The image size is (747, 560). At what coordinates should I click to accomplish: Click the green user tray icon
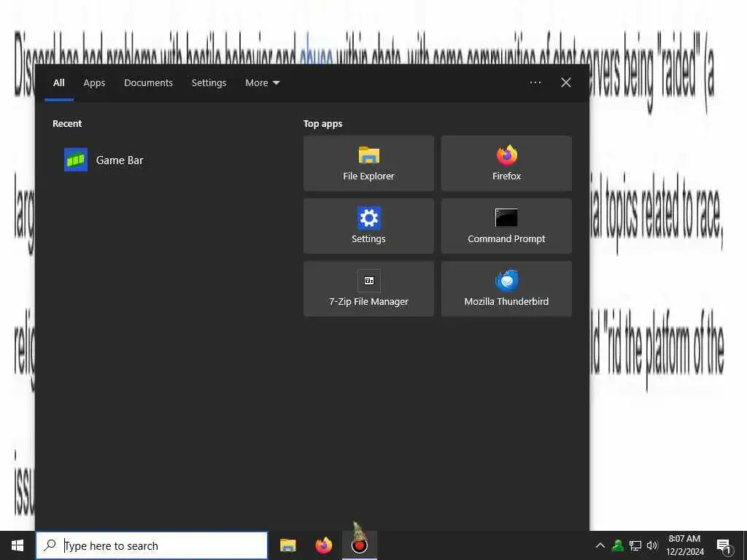[618, 545]
